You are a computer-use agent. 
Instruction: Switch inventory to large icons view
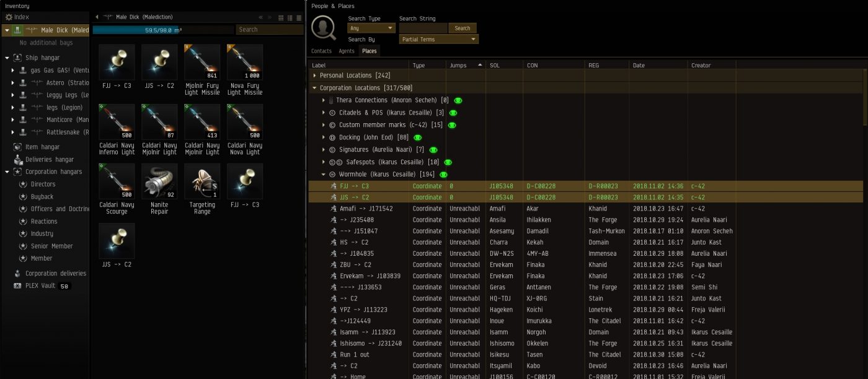[x=281, y=17]
